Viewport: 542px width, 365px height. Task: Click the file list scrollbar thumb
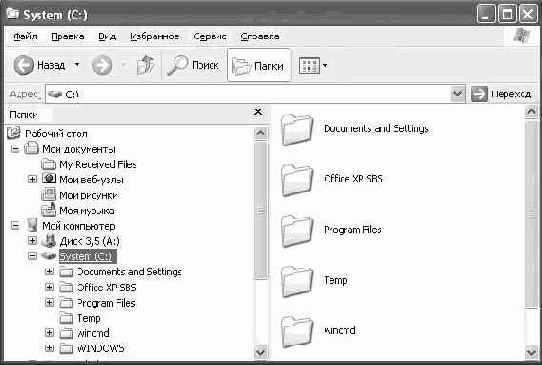[531, 214]
